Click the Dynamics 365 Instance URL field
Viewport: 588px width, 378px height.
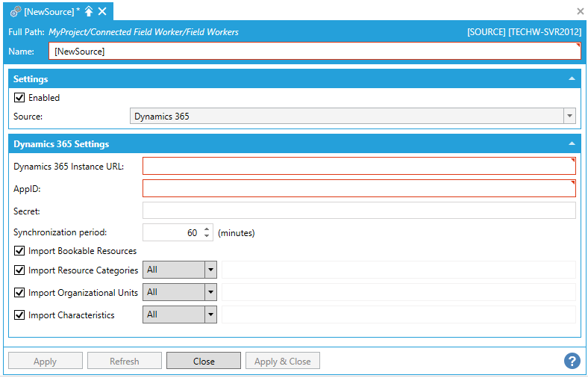pyautogui.click(x=358, y=166)
